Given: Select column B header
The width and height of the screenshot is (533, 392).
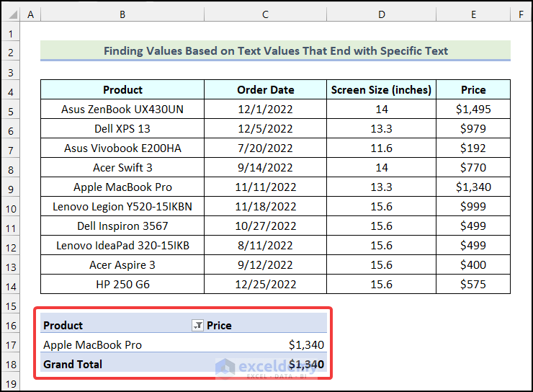Looking at the screenshot, I should tap(122, 14).
